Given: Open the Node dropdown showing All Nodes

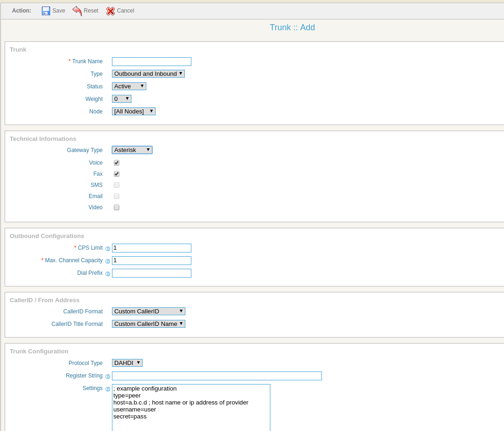Looking at the screenshot, I should [134, 111].
